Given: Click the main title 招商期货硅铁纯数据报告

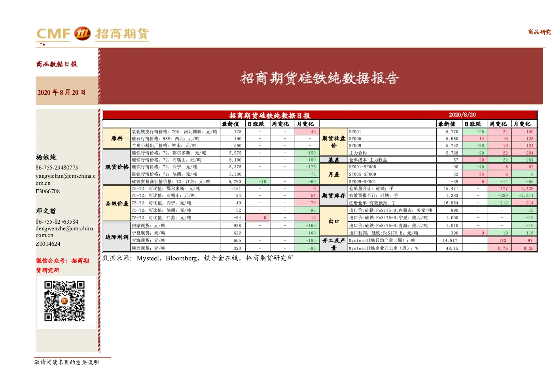Looking at the screenshot, I should point(320,78).
